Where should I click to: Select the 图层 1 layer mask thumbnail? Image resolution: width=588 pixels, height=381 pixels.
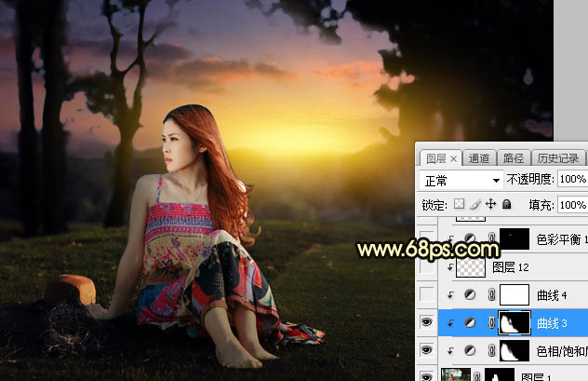coord(500,374)
